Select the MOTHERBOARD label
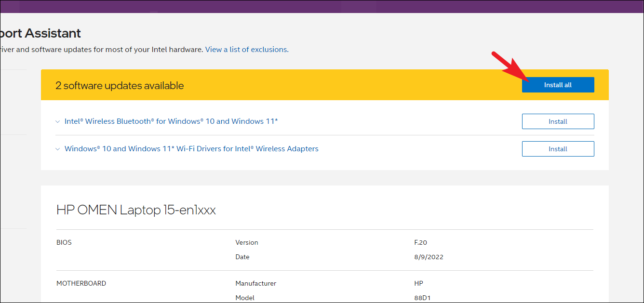The image size is (644, 303). point(81,283)
